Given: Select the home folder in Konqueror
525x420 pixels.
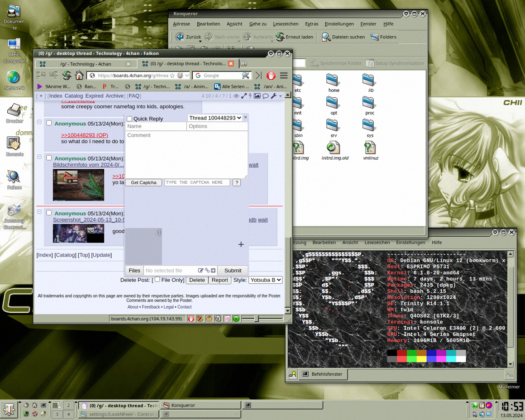Looking at the screenshot, I should pyautogui.click(x=334, y=83).
